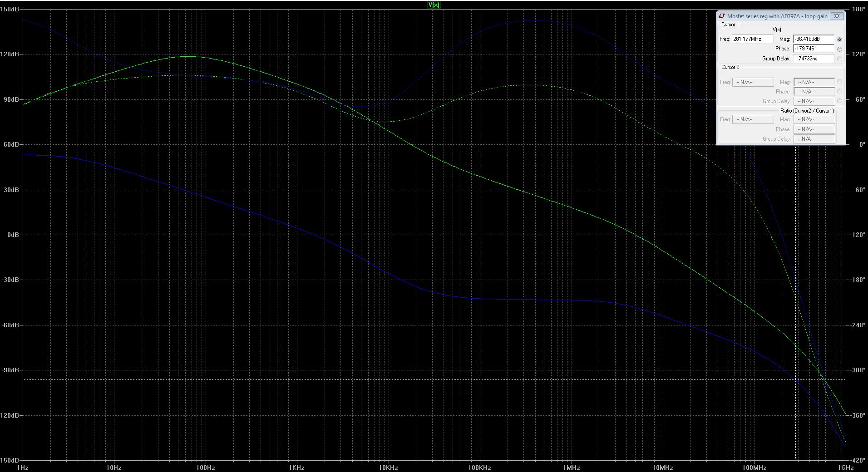Click the -60dB left axis label
The height and width of the screenshot is (473, 868).
10,325
